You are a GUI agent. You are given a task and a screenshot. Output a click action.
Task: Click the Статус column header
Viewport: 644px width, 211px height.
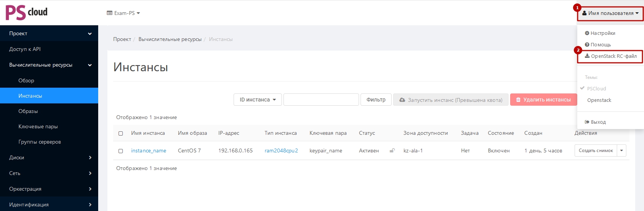point(367,133)
